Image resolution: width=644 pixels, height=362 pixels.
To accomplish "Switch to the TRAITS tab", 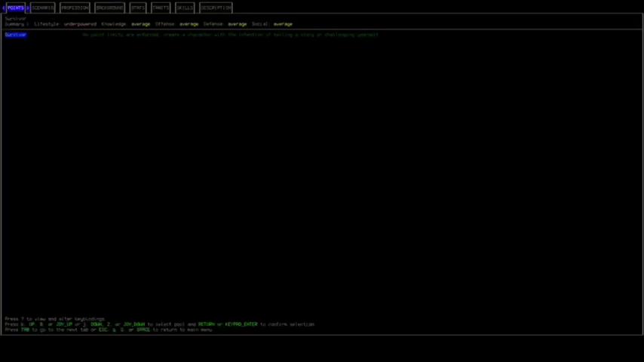I will pyautogui.click(x=161, y=8).
